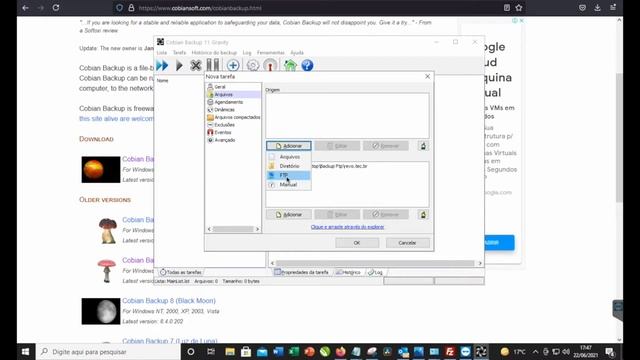The height and width of the screenshot is (360, 640).
Task: Open FileZilla from the taskbar
Action: pos(450,352)
